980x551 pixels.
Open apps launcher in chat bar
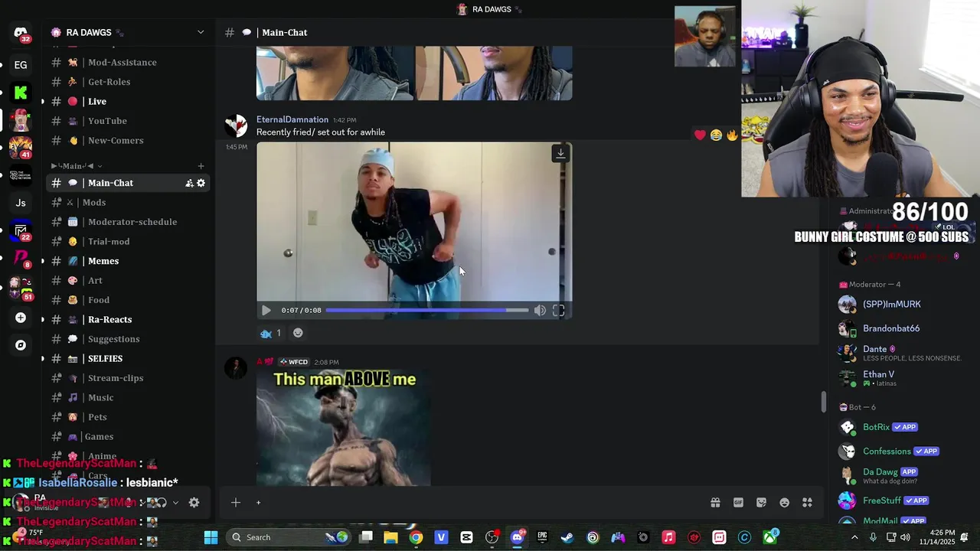pyautogui.click(x=807, y=503)
